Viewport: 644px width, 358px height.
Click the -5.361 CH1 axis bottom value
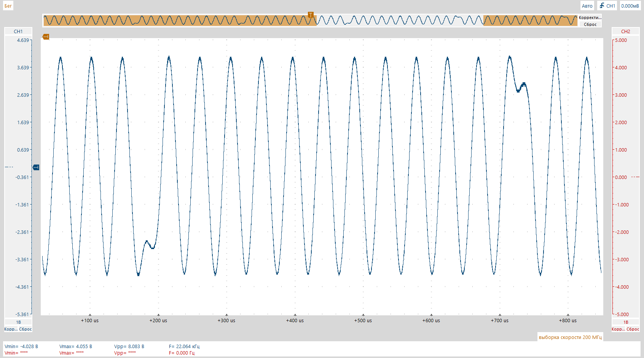pos(22,314)
